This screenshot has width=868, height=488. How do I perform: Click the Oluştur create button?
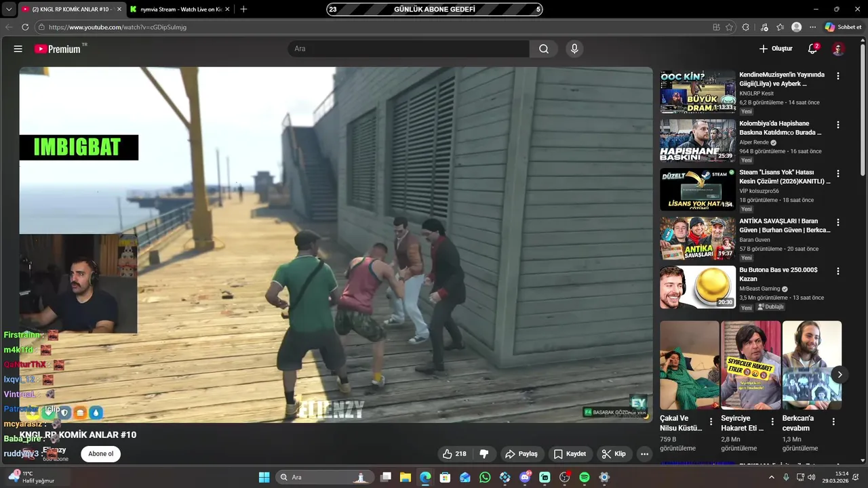click(x=776, y=49)
